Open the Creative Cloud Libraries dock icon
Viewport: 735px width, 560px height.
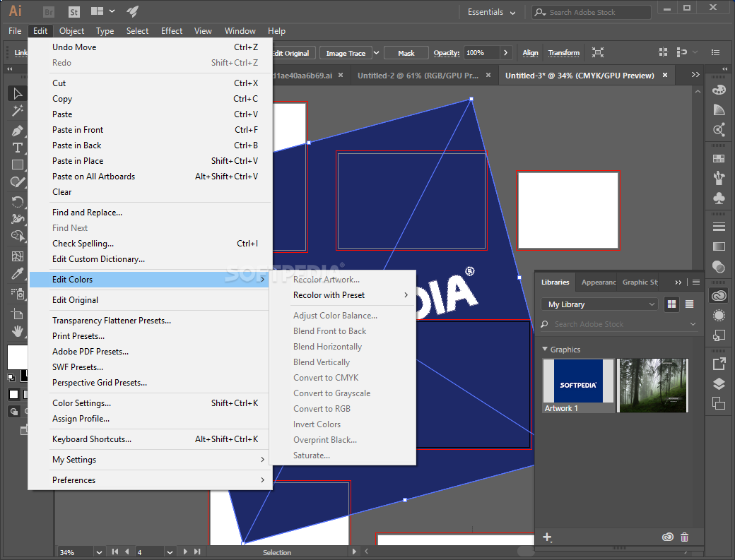pos(719,296)
